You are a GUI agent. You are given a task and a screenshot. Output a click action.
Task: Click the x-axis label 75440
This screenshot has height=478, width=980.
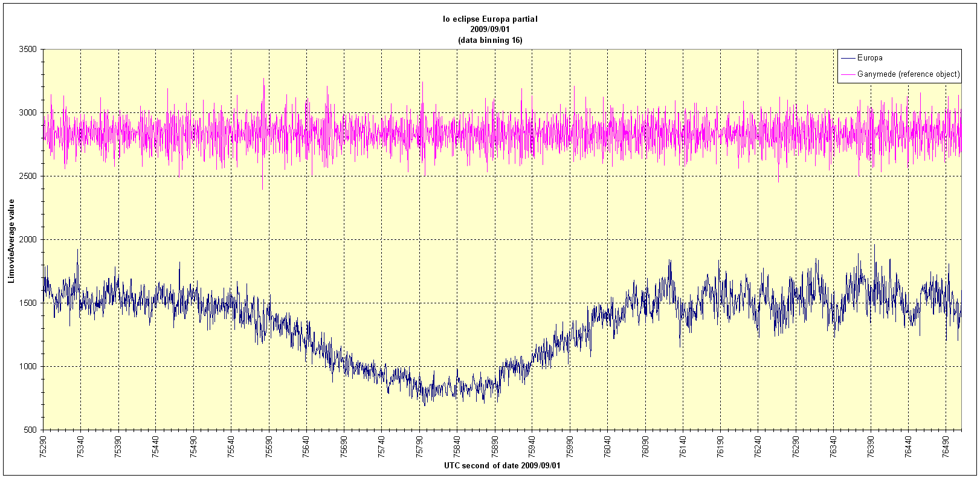pyautogui.click(x=156, y=446)
